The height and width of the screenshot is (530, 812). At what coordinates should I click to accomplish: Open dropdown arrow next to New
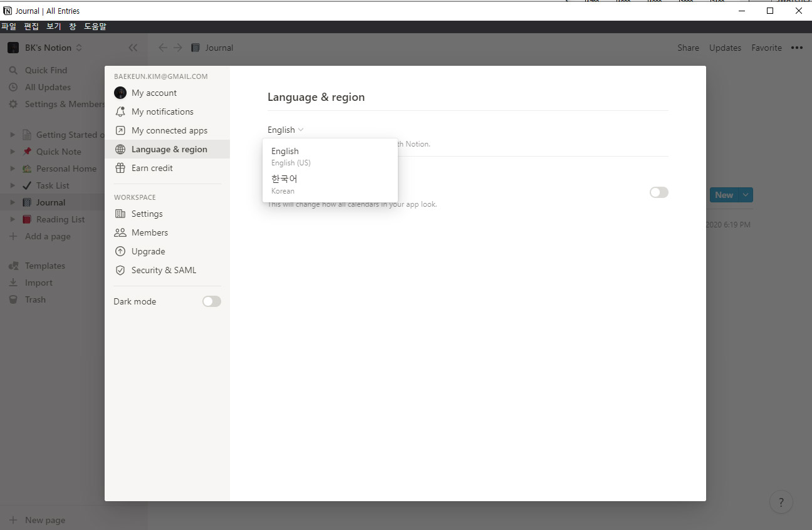(746, 195)
